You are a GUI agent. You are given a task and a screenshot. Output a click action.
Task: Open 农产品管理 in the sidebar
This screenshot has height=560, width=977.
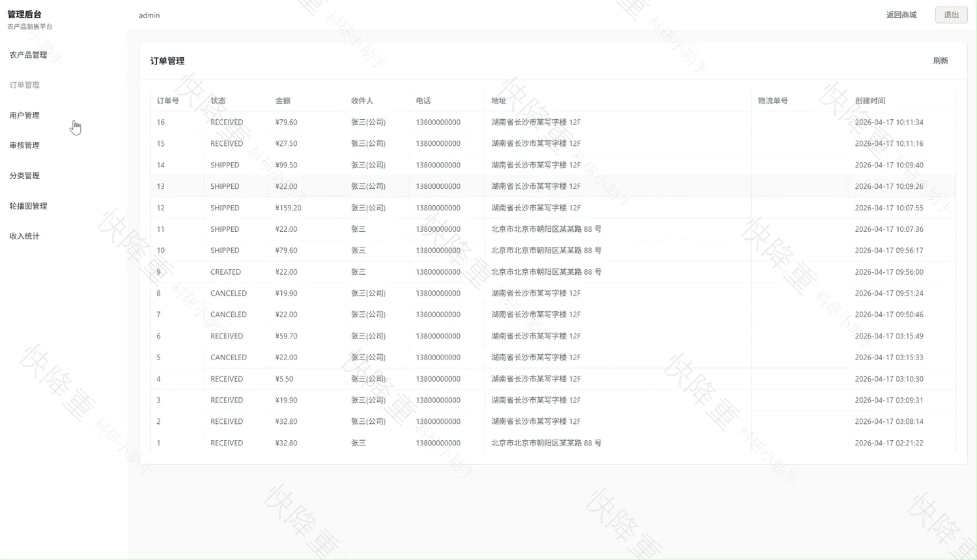click(x=28, y=55)
